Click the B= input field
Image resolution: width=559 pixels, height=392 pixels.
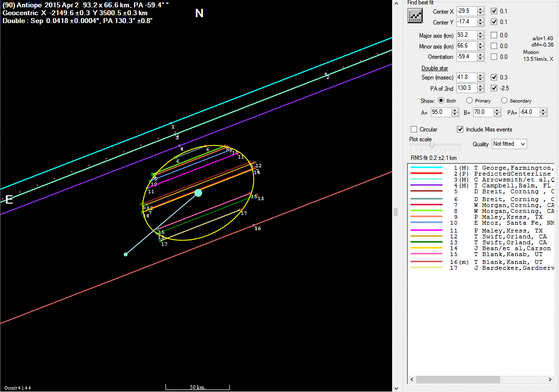click(x=484, y=112)
